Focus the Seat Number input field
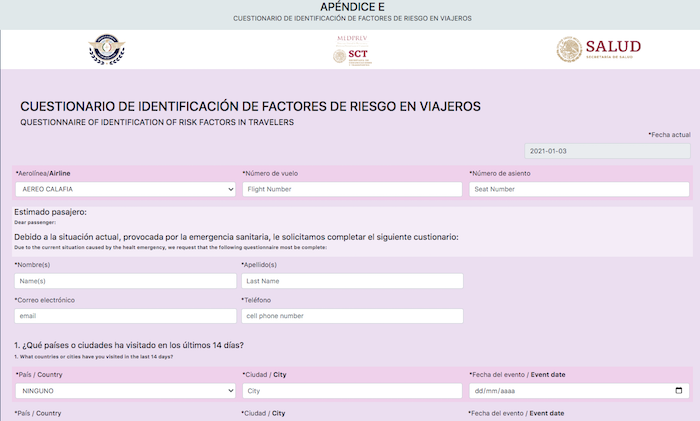The width and height of the screenshot is (700, 421). click(579, 189)
